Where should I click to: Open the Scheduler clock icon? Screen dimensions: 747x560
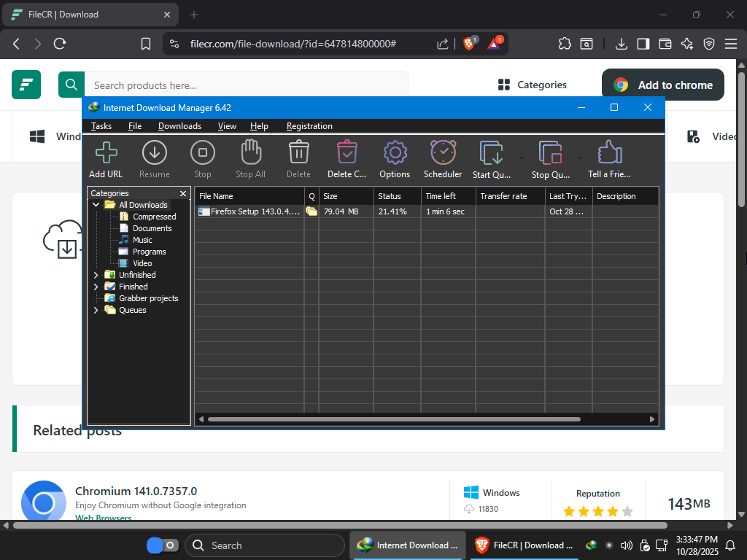443,154
